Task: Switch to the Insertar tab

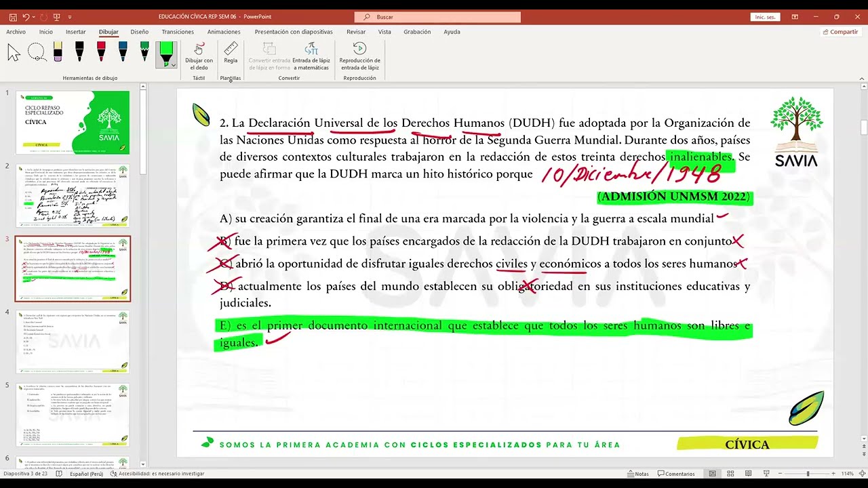Action: click(76, 32)
